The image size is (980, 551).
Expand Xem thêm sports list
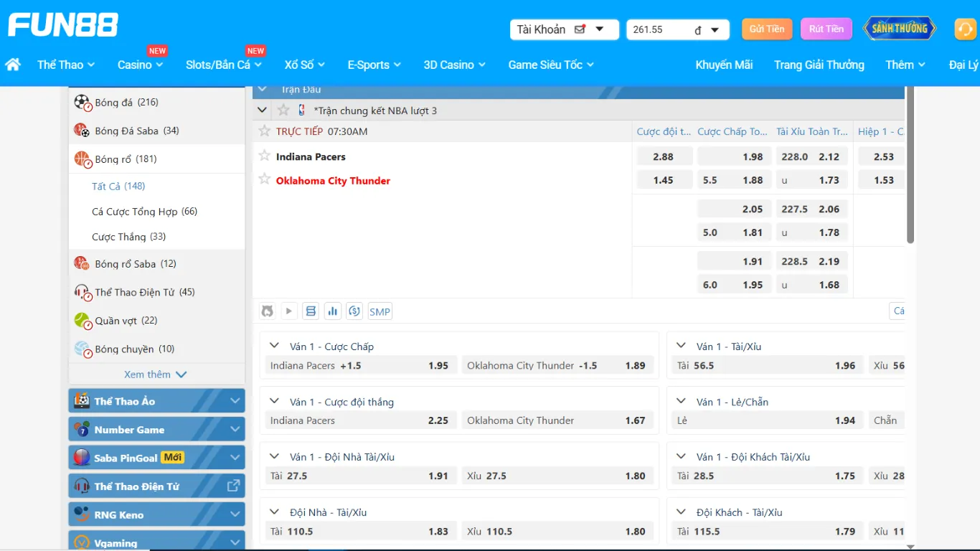point(155,375)
